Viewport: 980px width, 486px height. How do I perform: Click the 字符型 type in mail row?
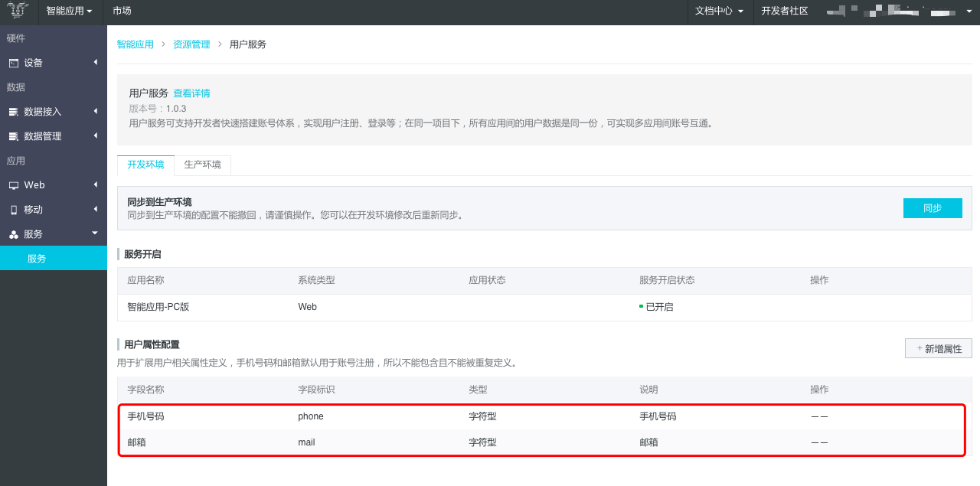tap(482, 442)
